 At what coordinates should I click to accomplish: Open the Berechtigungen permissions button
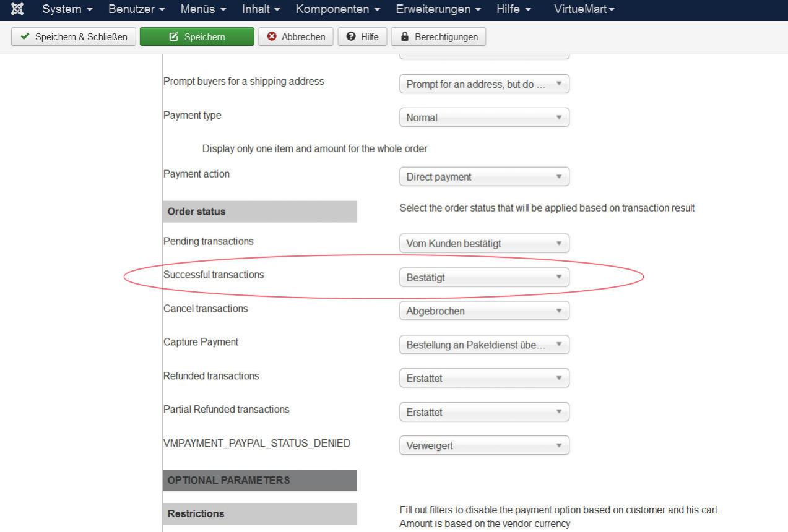[439, 36]
